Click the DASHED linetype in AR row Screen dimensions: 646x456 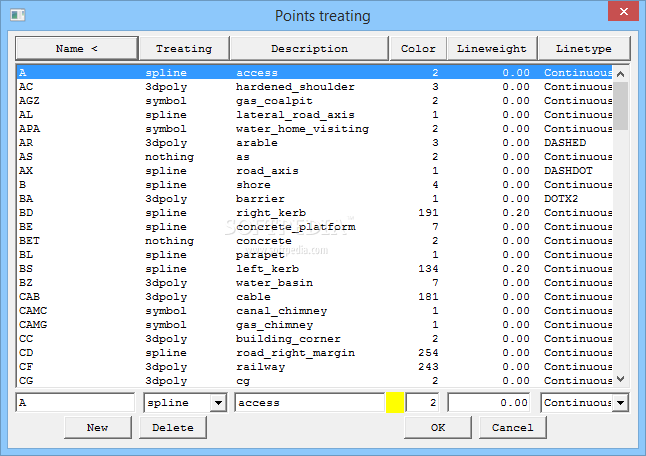(x=565, y=143)
